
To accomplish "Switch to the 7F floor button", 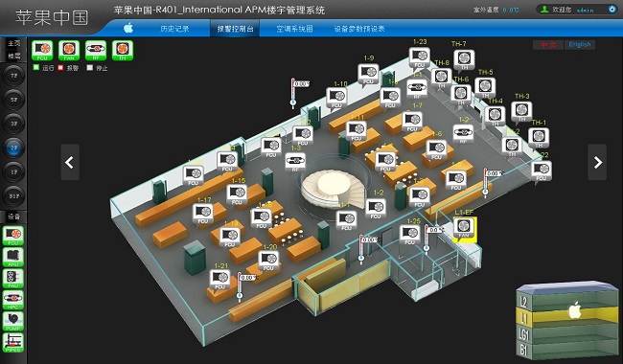I will [x=14, y=76].
